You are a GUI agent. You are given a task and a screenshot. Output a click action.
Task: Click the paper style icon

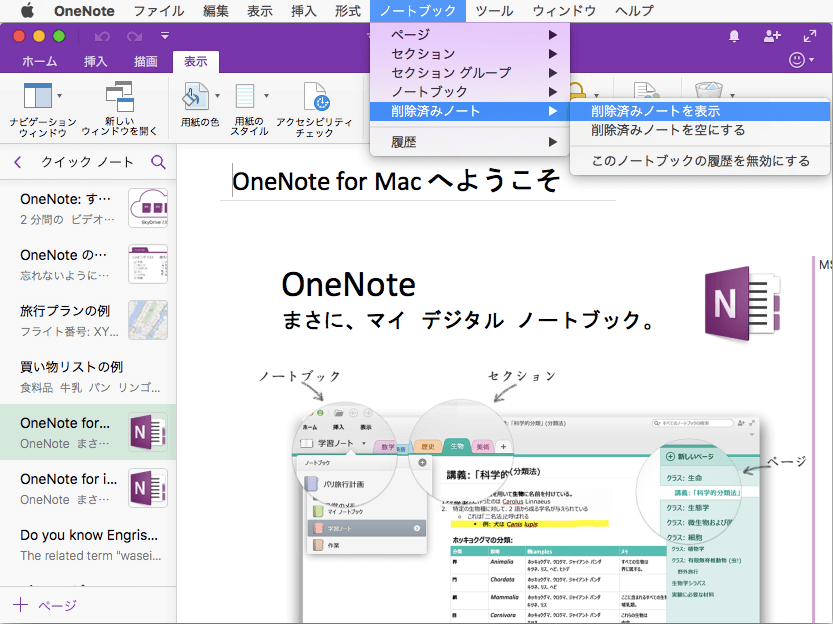[245, 97]
